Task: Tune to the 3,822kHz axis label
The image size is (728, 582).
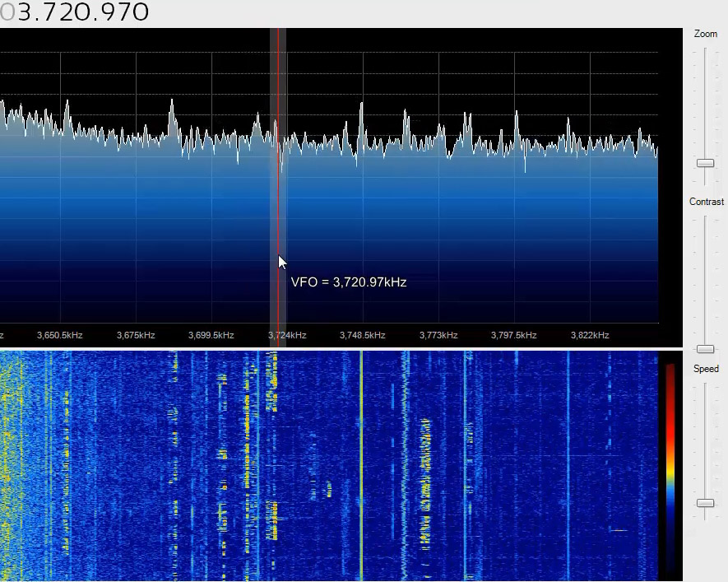Action: pos(590,335)
